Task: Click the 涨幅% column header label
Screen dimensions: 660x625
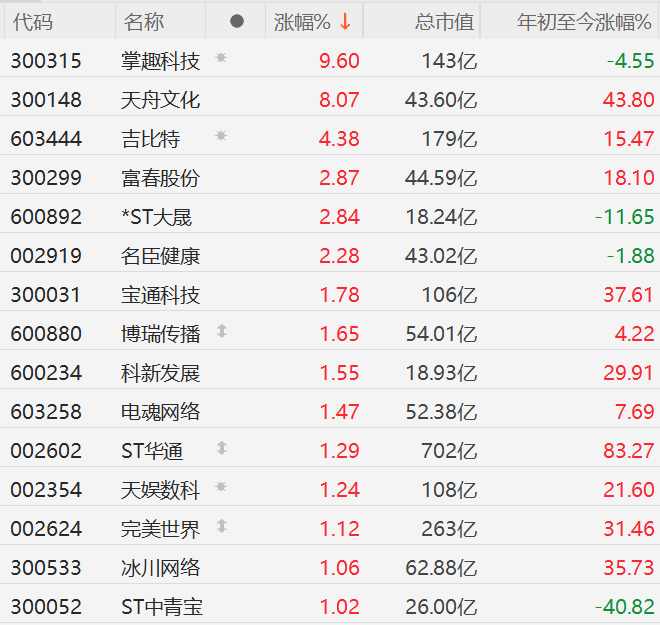Action: [302, 22]
